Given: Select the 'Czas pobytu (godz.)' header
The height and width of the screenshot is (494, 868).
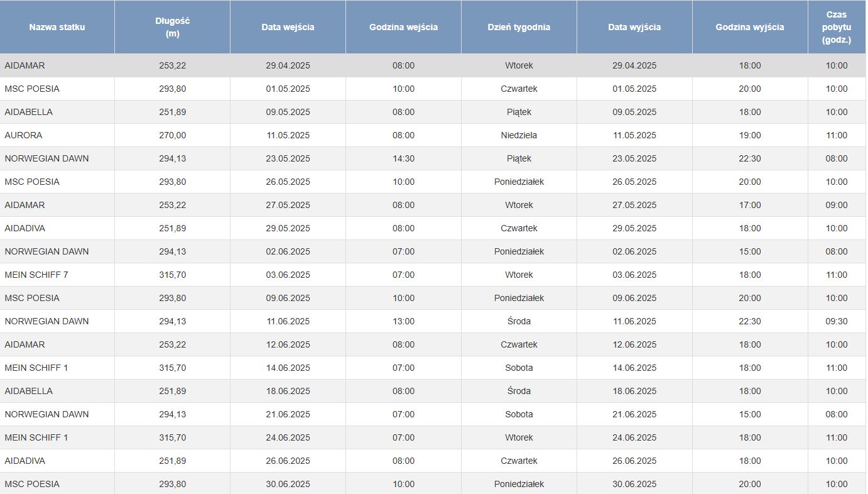Looking at the screenshot, I should 836,27.
